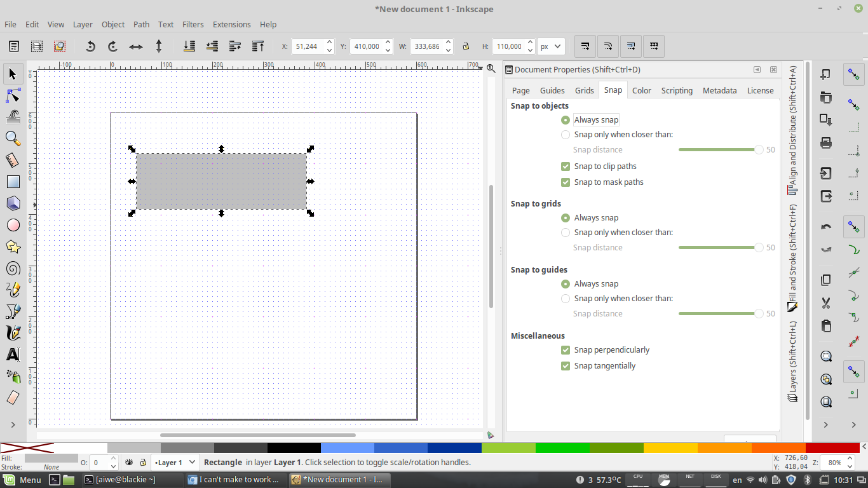Raise selection to top
Image resolution: width=868 pixels, height=488 pixels.
pyautogui.click(x=258, y=46)
